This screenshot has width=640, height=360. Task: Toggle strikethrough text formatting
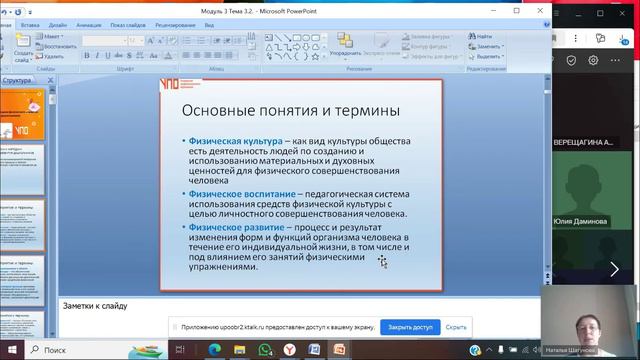[x=118, y=56]
